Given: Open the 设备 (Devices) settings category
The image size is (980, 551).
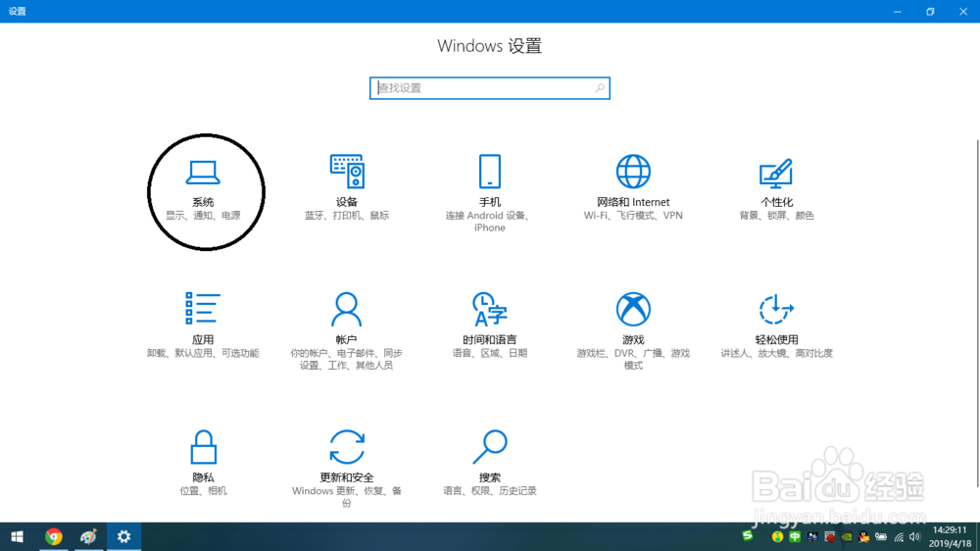Looking at the screenshot, I should pos(347,187).
